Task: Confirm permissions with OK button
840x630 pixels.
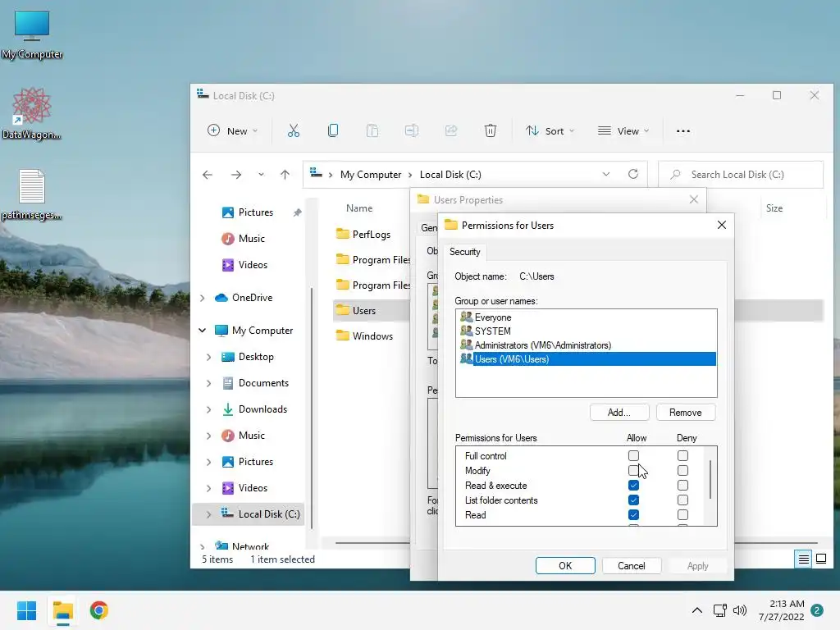Action: [565, 566]
